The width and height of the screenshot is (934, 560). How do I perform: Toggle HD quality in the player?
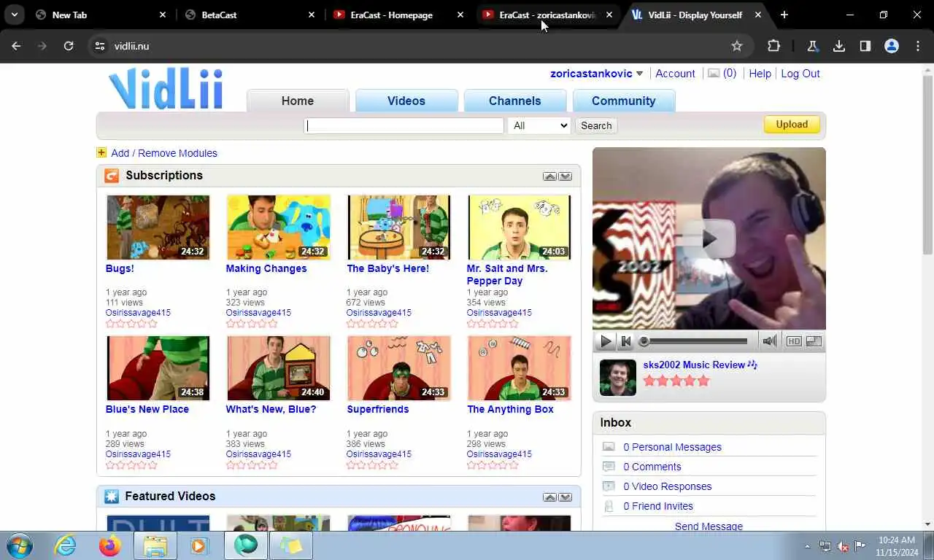point(794,341)
